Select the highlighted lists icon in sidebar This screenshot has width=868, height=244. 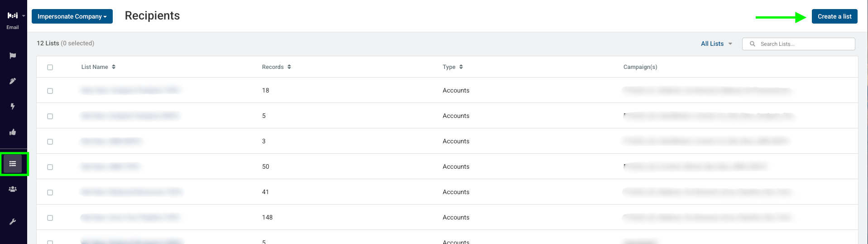13,164
